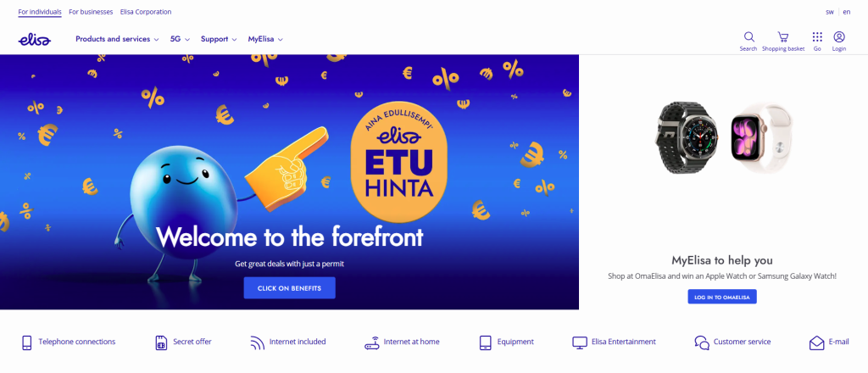The image size is (868, 373).
Task: Click the Login user icon
Action: coord(838,37)
